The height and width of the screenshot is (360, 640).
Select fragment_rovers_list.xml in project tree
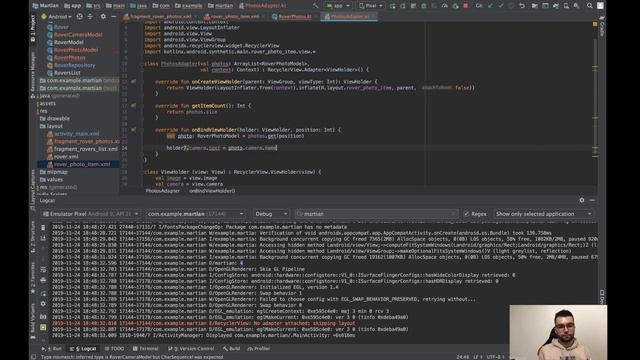pos(85,149)
